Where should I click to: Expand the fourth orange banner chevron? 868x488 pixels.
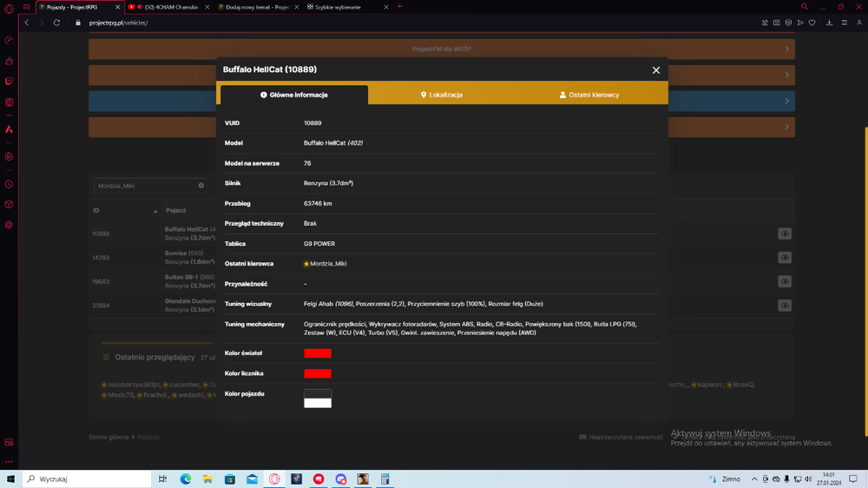coord(787,127)
